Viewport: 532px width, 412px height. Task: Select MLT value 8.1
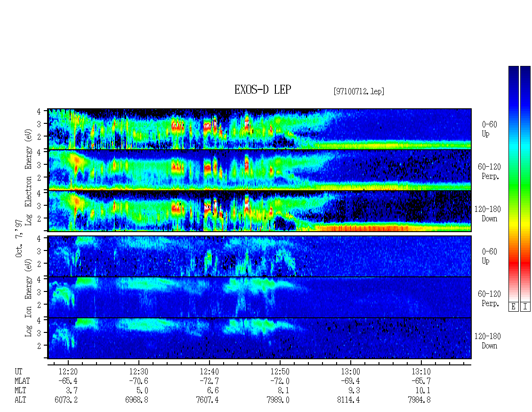coord(284,391)
